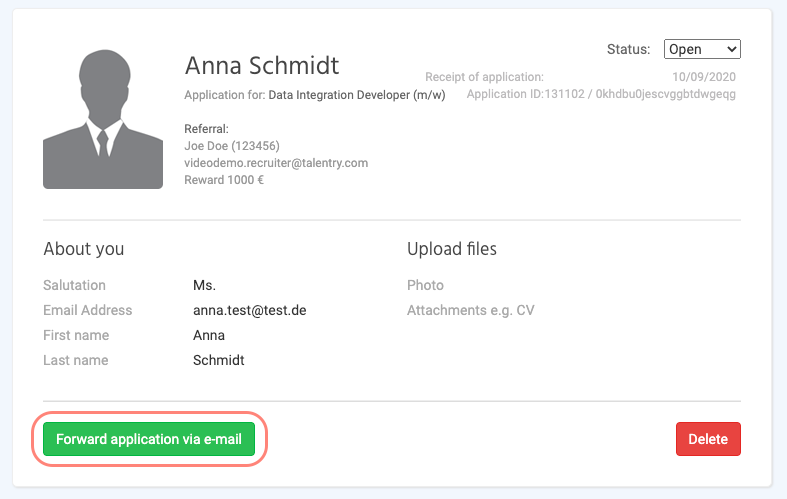Click the anna.test@test.de email address

pos(249,310)
